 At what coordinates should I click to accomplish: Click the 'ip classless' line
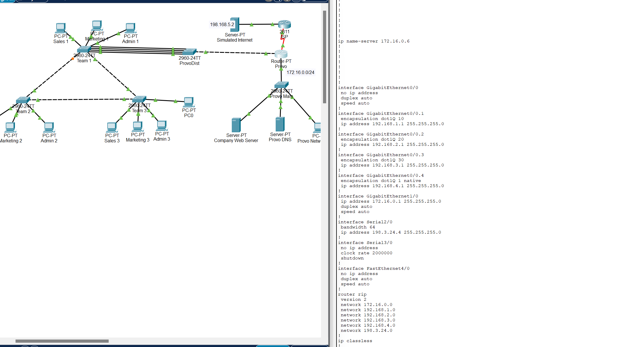[x=355, y=341]
